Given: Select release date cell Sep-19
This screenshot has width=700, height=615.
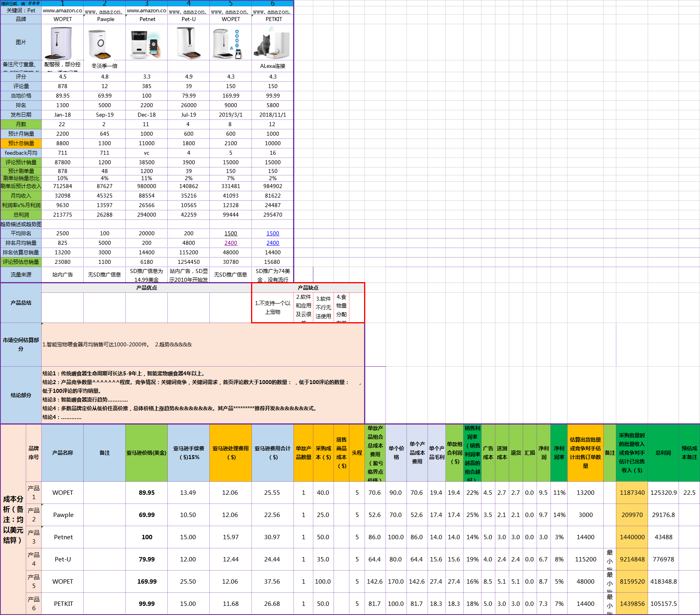Looking at the screenshot, I should coord(104,115).
